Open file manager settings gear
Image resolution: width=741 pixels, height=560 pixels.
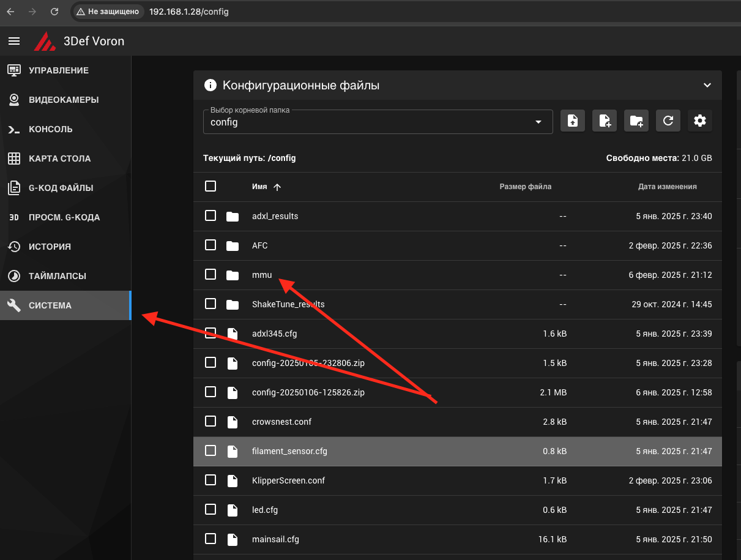[700, 121]
